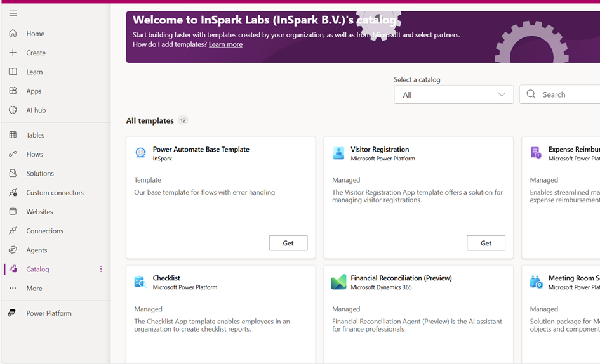Screen dimensions: 600x364
Task: Open Apps in left navigation
Action: coord(34,91)
